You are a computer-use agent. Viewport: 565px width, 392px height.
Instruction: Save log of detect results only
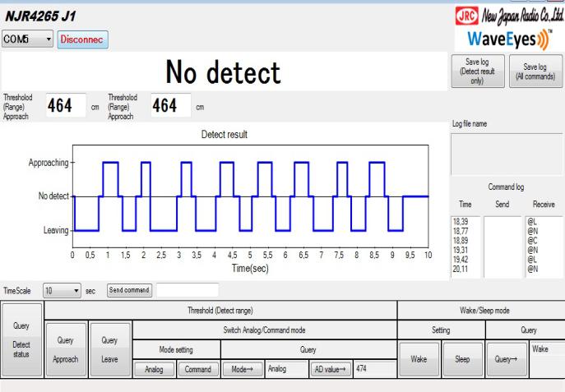pyautogui.click(x=478, y=71)
